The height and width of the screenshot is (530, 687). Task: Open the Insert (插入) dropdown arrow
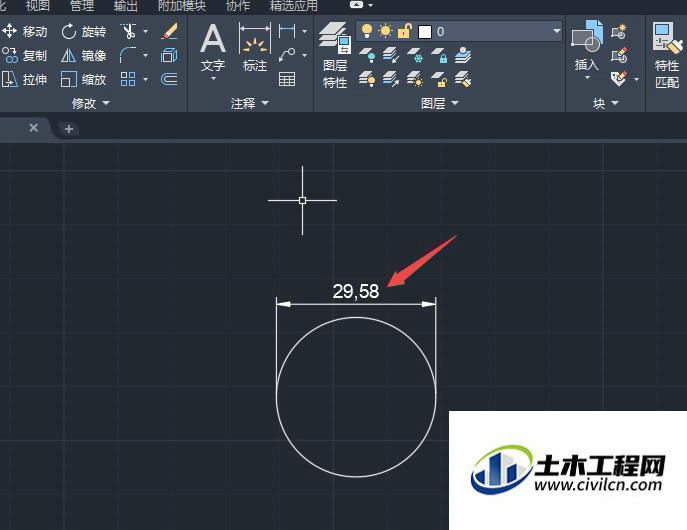click(587, 78)
